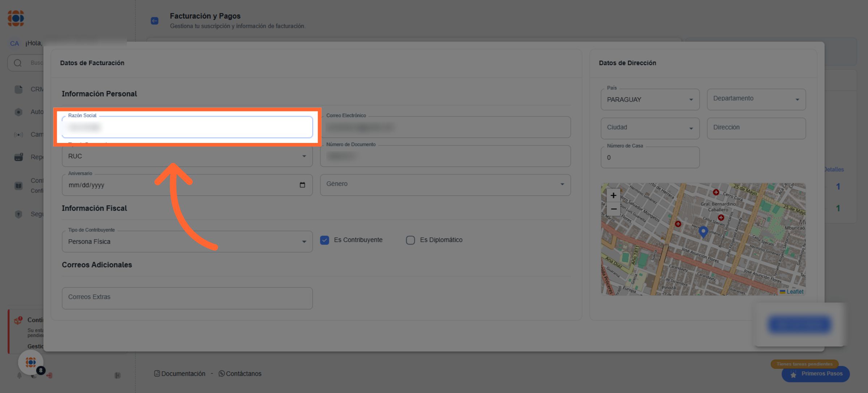This screenshot has height=393, width=868.
Task: Zoom in on the map
Action: pyautogui.click(x=613, y=195)
